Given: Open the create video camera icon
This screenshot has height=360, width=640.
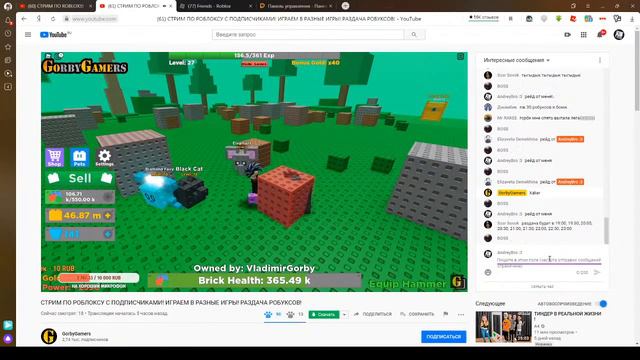Looking at the screenshot, I should pyautogui.click(x=567, y=35).
